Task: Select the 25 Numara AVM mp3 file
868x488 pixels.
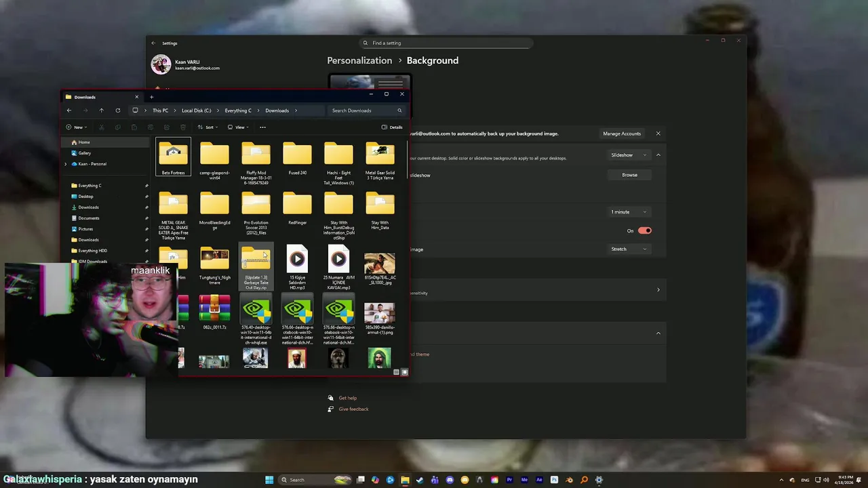Action: 338,267
